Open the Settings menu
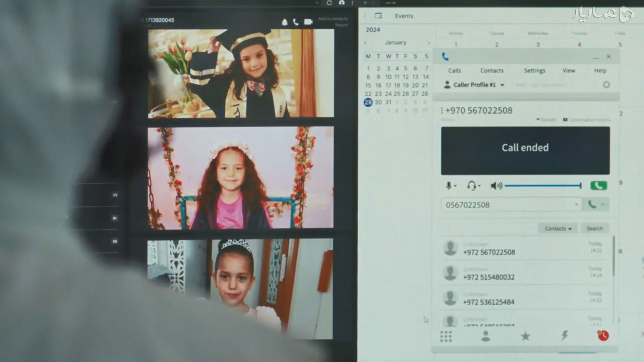This screenshot has height=362, width=644. (535, 70)
